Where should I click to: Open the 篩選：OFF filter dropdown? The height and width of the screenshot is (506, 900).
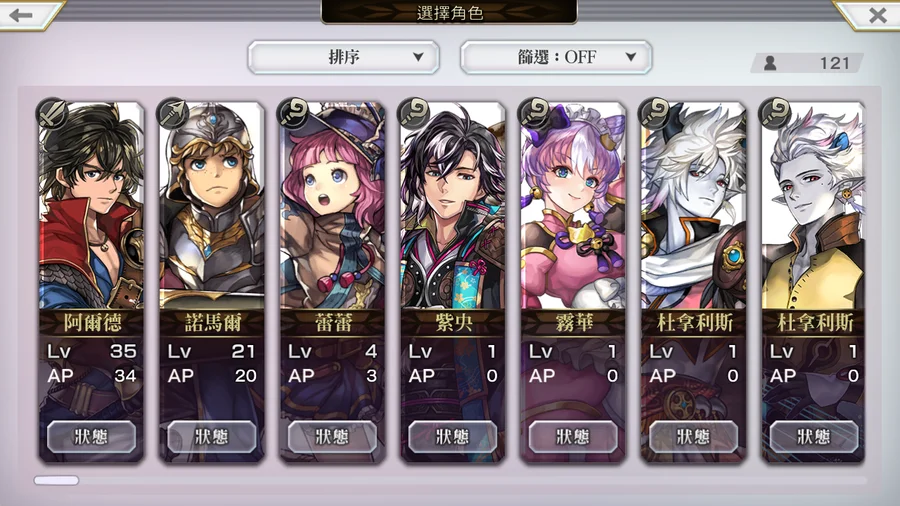tap(556, 57)
